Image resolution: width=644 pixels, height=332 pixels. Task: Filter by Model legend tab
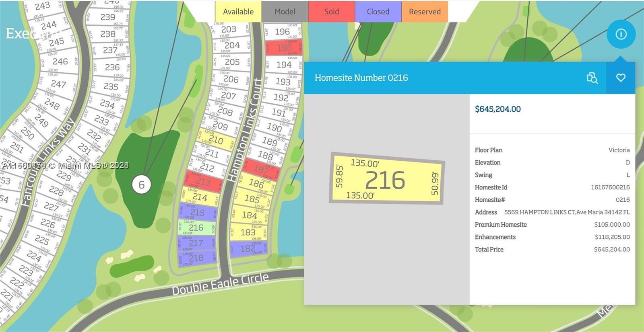[285, 12]
